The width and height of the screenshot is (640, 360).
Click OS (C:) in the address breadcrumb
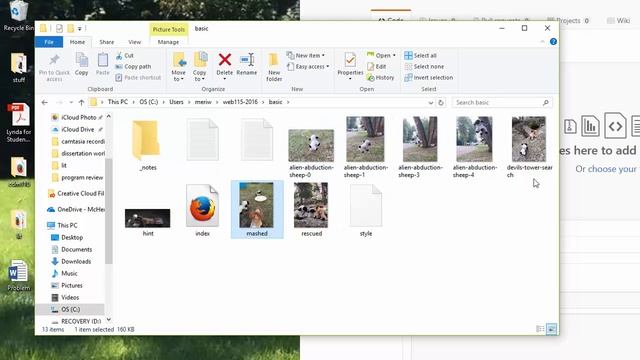(149, 102)
